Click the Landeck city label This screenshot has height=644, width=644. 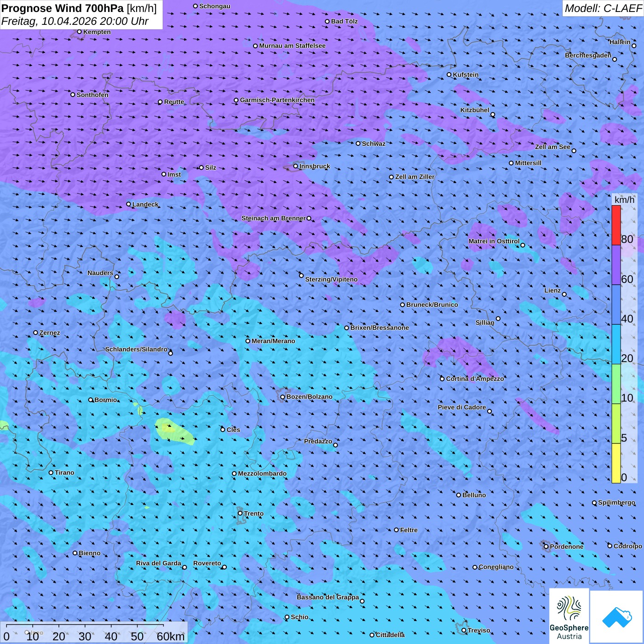click(x=145, y=204)
